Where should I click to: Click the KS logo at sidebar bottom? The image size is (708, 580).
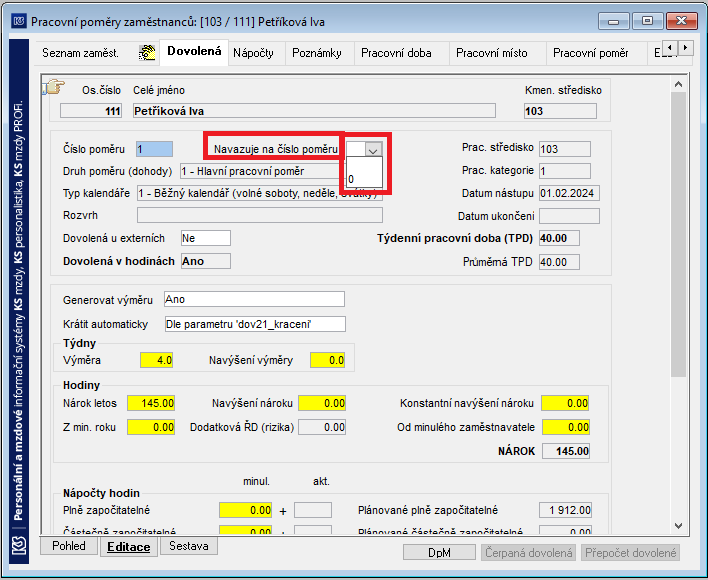(x=19, y=546)
